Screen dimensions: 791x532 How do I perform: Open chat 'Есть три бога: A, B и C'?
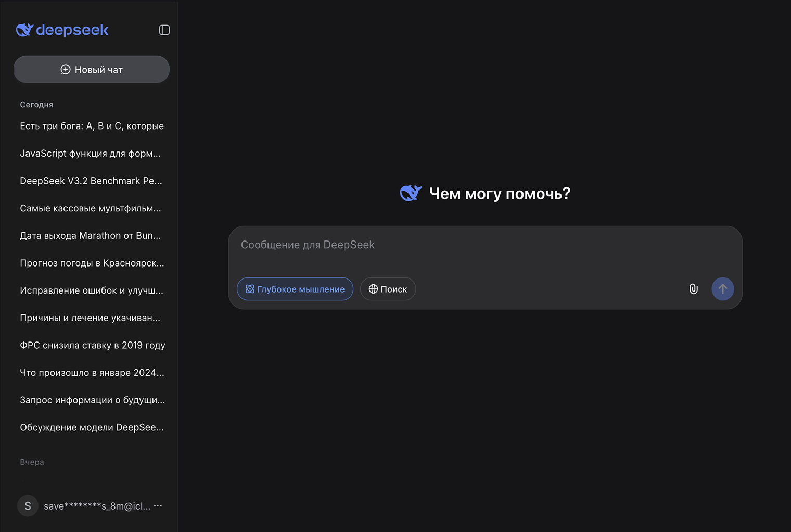[92, 126]
